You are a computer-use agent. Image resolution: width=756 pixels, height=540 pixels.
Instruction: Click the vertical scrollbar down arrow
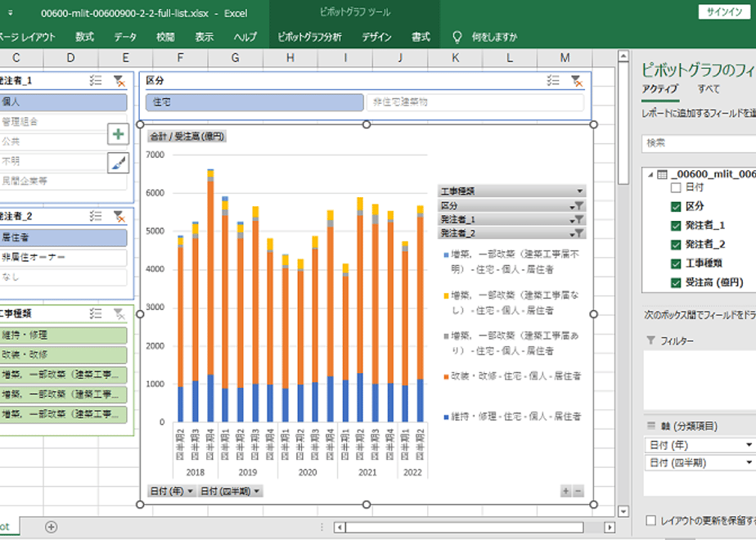[x=623, y=511]
